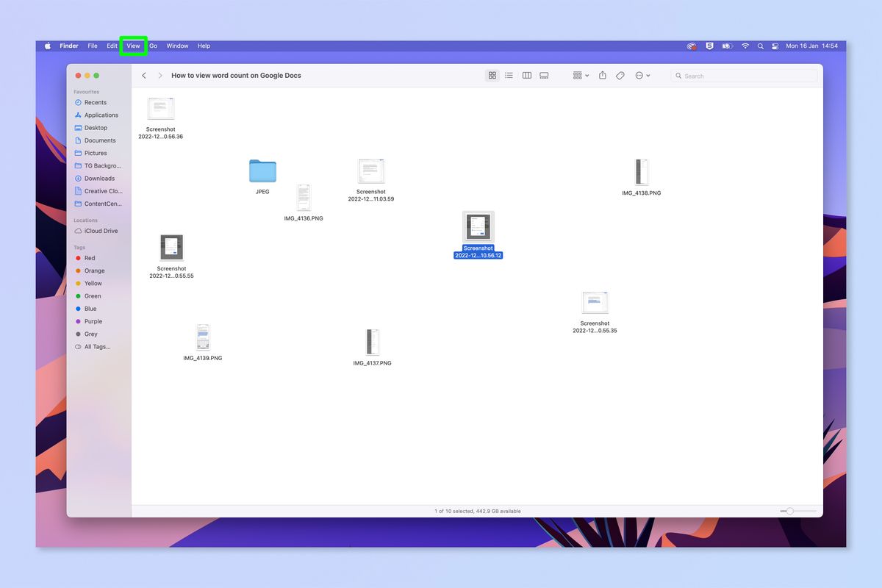Click the Wi-Fi icon in menu bar
Screen dimensions: 882x588
click(745, 46)
